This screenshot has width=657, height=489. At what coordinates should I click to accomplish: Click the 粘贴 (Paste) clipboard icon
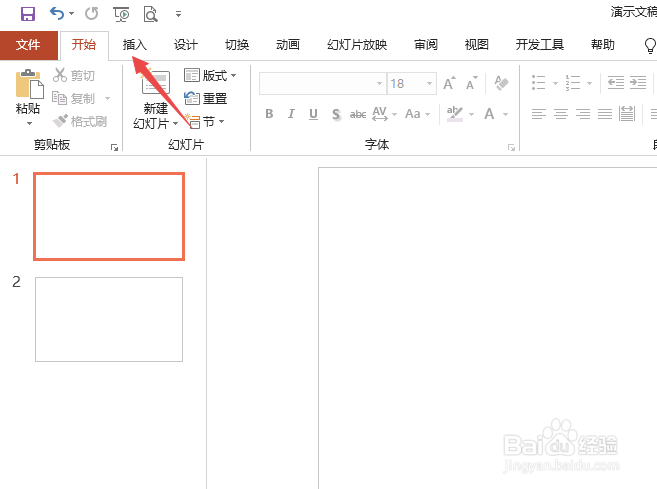(x=28, y=84)
